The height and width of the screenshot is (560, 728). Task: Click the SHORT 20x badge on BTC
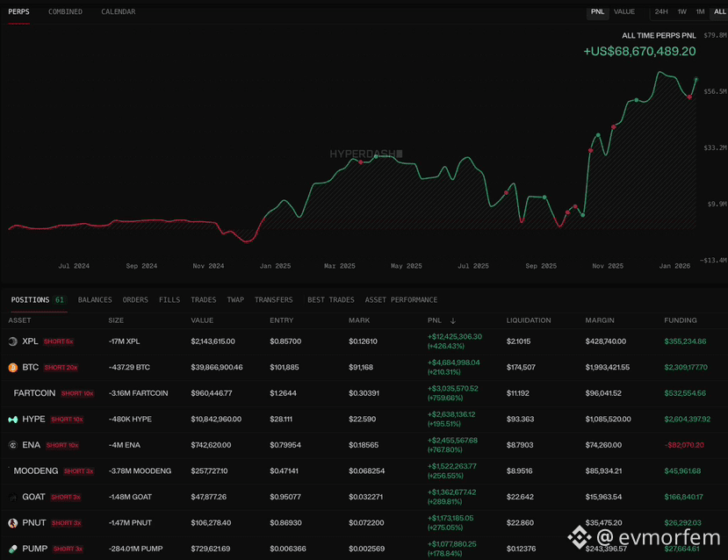point(61,368)
